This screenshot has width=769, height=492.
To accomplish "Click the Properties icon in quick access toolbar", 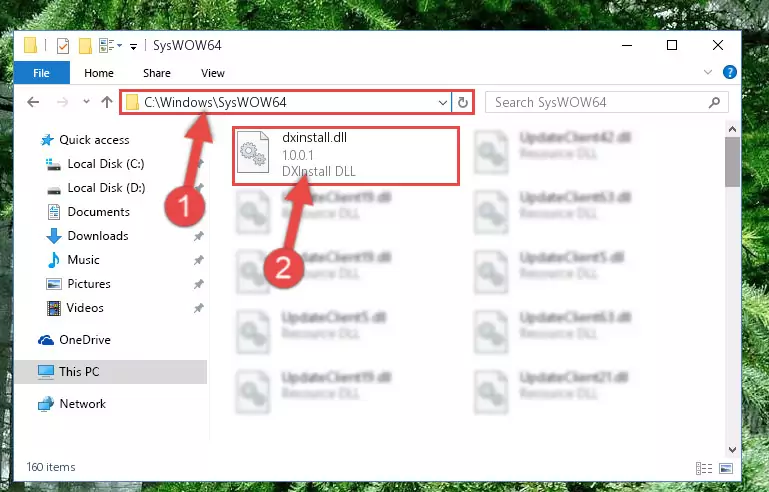I will point(63,46).
